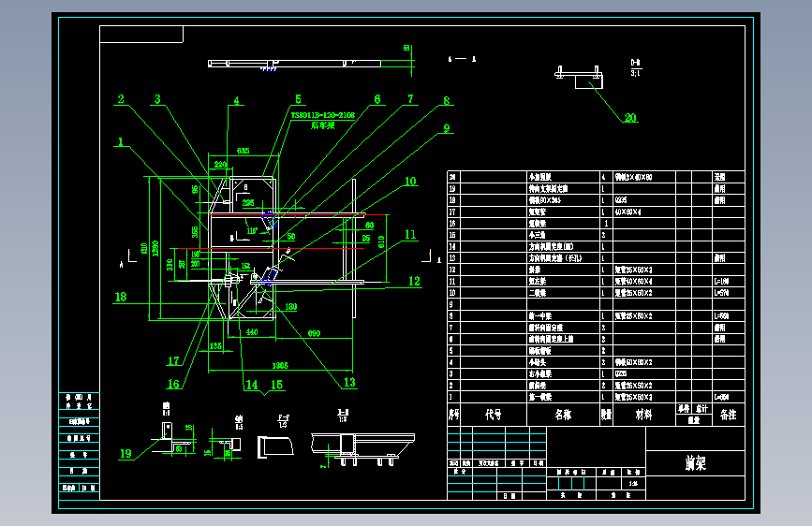
Task: Click the 备注 column header
Action: click(728, 415)
